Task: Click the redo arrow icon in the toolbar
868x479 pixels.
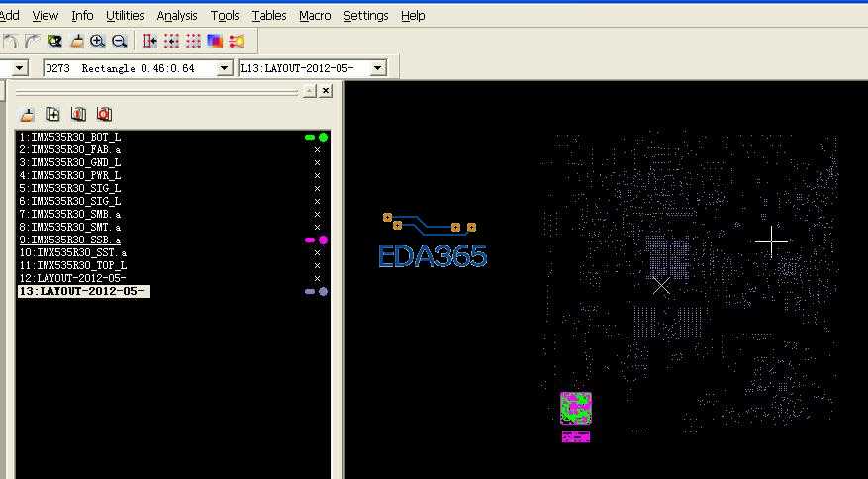Action: point(33,41)
